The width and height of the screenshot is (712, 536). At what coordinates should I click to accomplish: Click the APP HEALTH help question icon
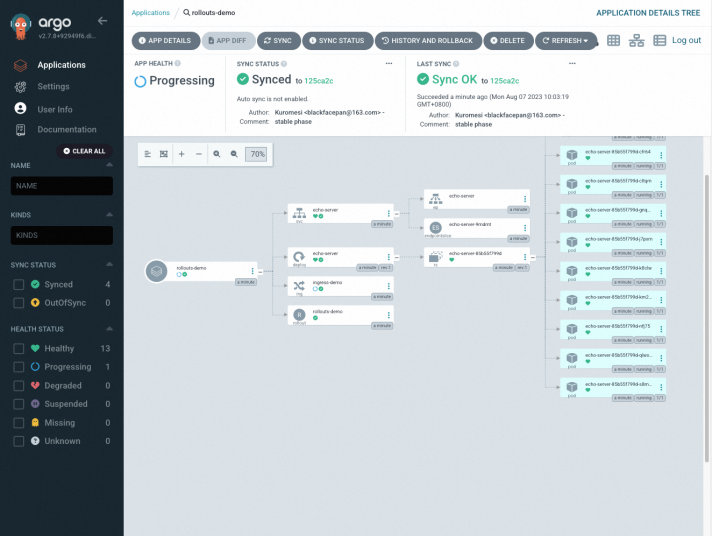178,64
